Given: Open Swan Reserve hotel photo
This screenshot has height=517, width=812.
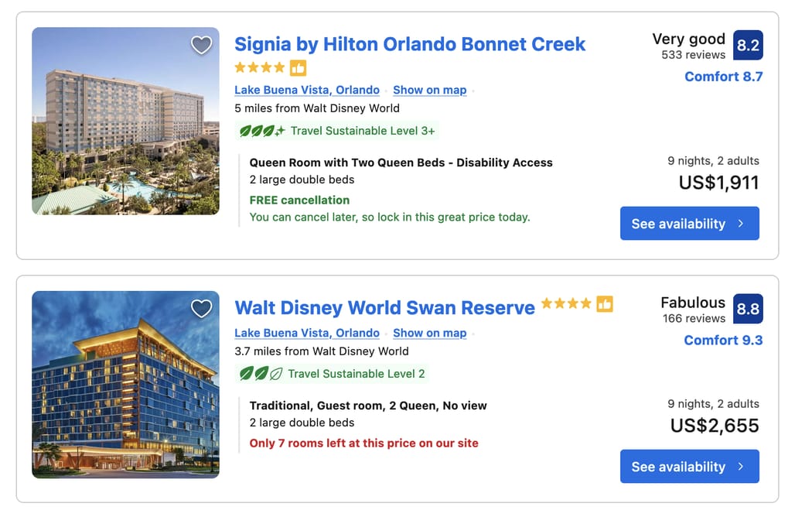Looking at the screenshot, I should click(x=125, y=385).
